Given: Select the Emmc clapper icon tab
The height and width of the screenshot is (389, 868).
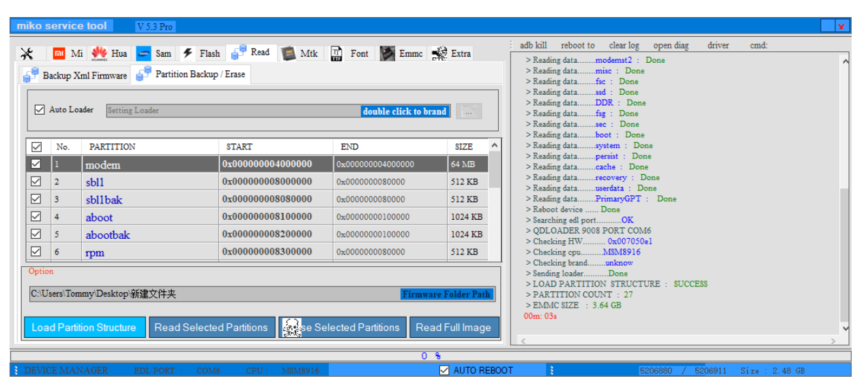Looking at the screenshot, I should coord(388,54).
